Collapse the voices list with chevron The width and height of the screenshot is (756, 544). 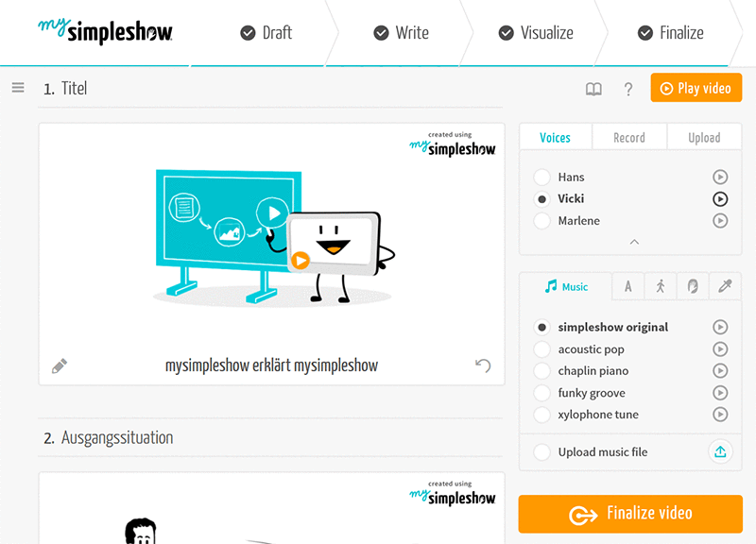634,242
